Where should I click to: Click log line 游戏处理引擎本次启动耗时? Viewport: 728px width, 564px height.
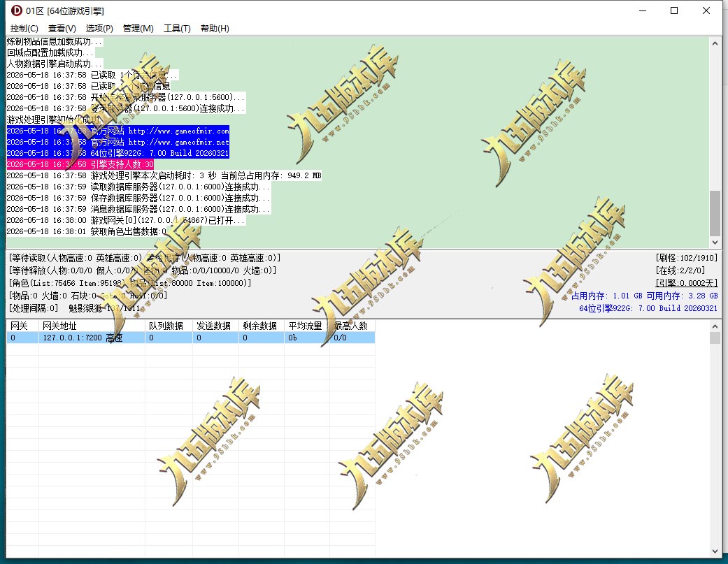[164, 175]
